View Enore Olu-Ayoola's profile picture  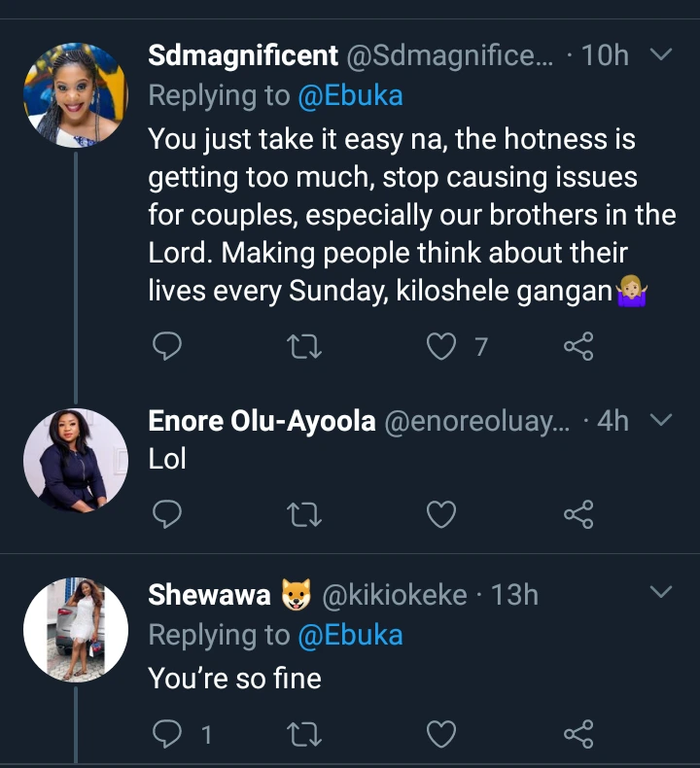point(75,460)
